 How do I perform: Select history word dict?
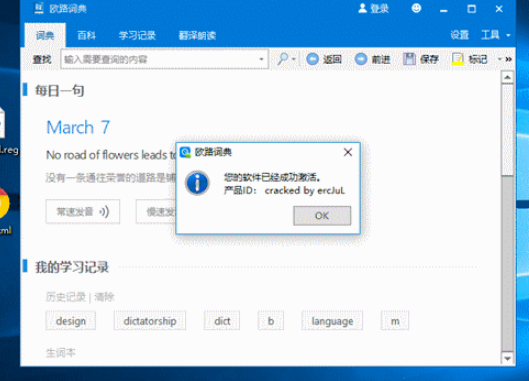222,321
